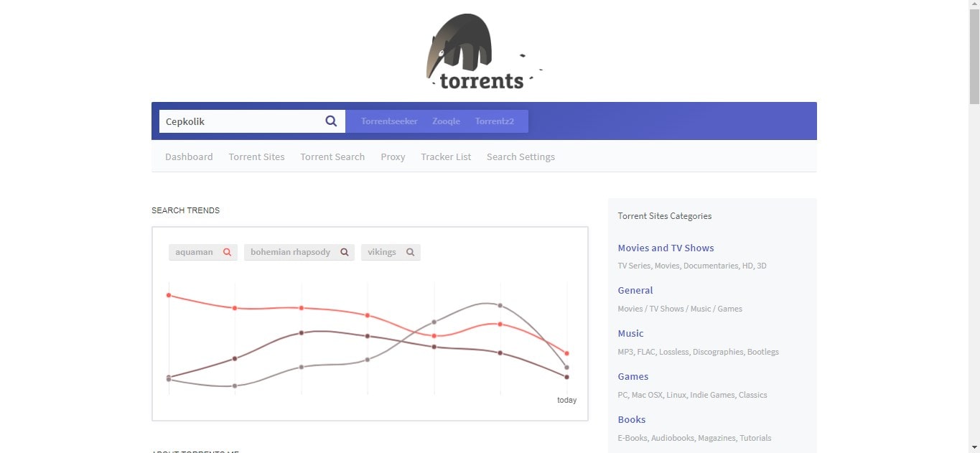Click the page scrollbar thumb

[974, 57]
